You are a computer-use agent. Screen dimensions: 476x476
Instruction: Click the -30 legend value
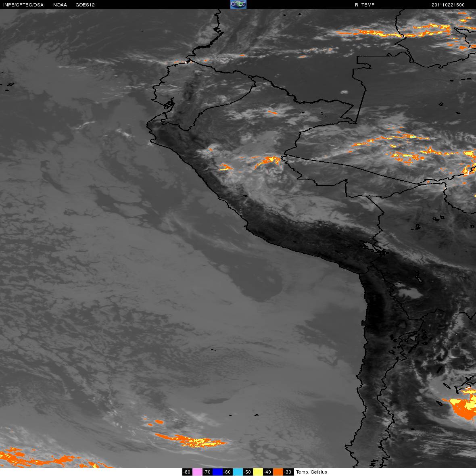coord(288,472)
